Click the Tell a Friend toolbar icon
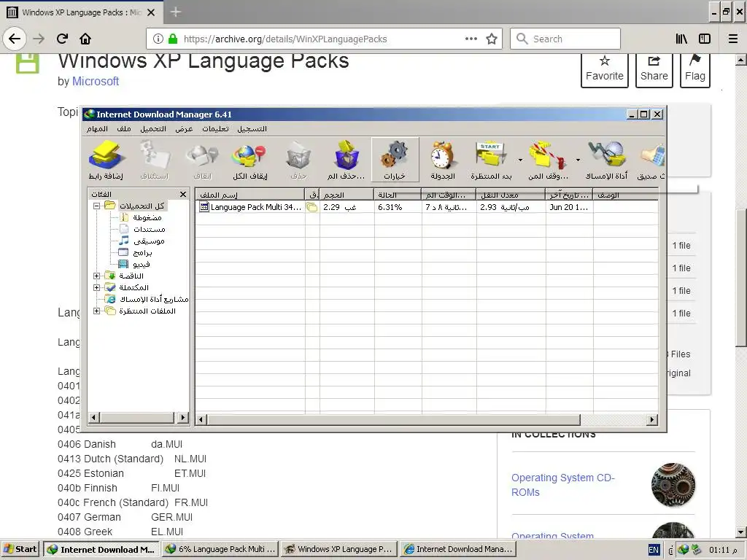The width and height of the screenshot is (747, 560). pos(651,160)
